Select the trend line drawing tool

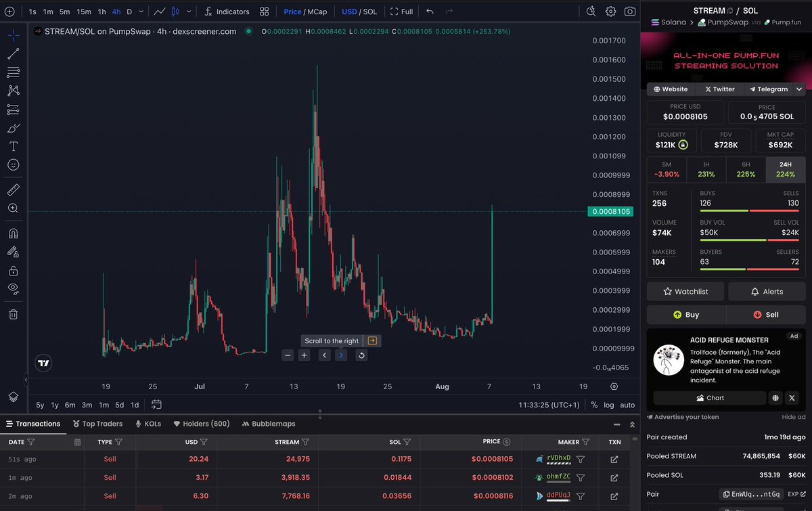pos(14,53)
